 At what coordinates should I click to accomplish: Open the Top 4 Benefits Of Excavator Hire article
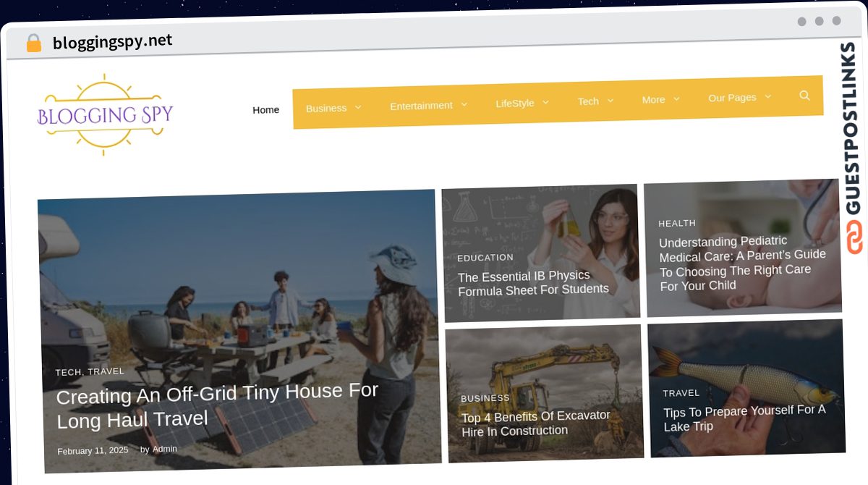pyautogui.click(x=536, y=423)
